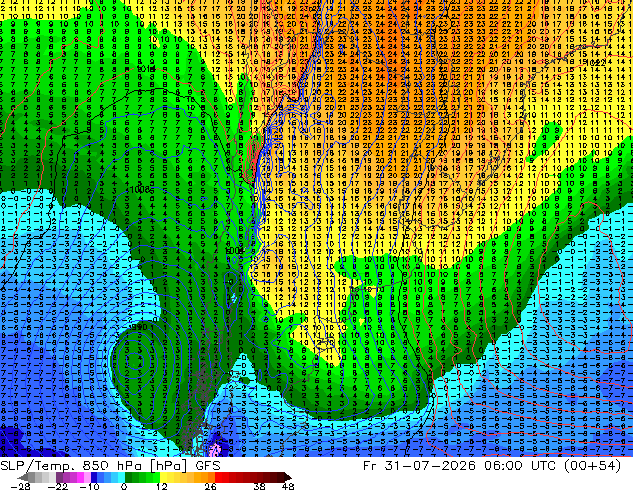634x490 pixels.
Task: Click the '-22' legend value
Action: pyautogui.click(x=58, y=486)
